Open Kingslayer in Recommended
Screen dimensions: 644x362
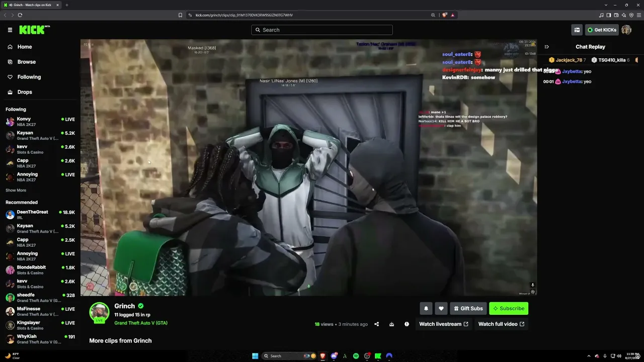[40, 325]
